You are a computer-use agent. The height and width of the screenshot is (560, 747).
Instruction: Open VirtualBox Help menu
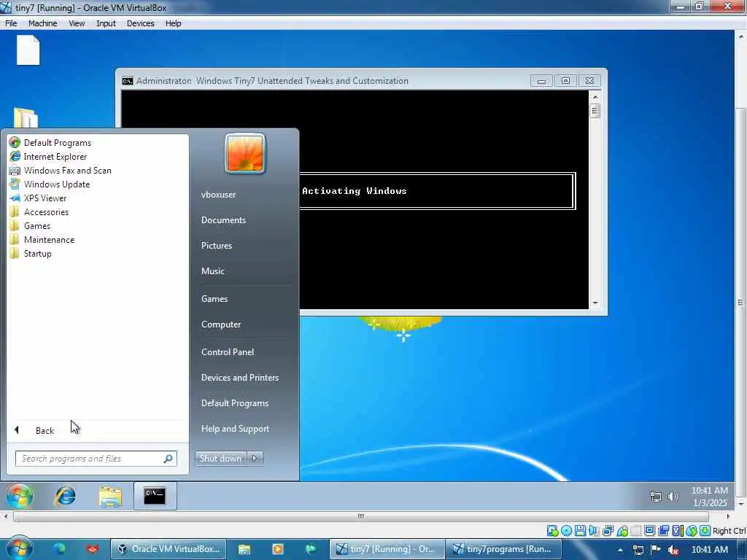coord(173,23)
